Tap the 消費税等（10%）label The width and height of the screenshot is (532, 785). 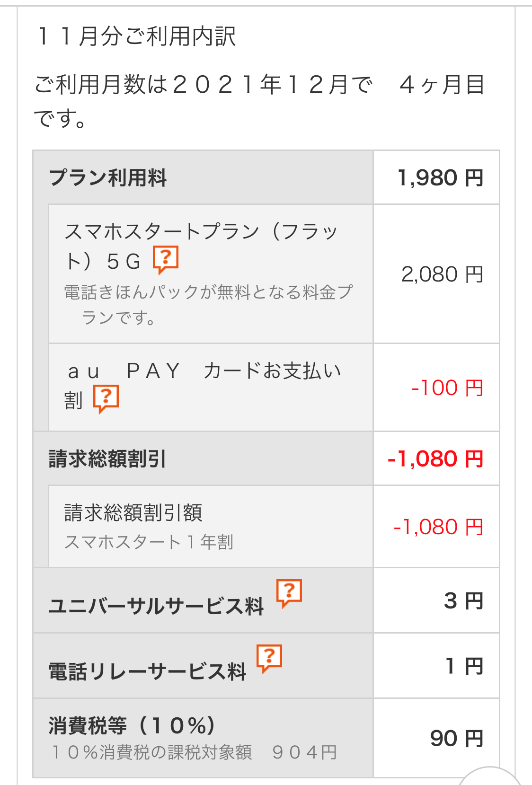(x=133, y=725)
